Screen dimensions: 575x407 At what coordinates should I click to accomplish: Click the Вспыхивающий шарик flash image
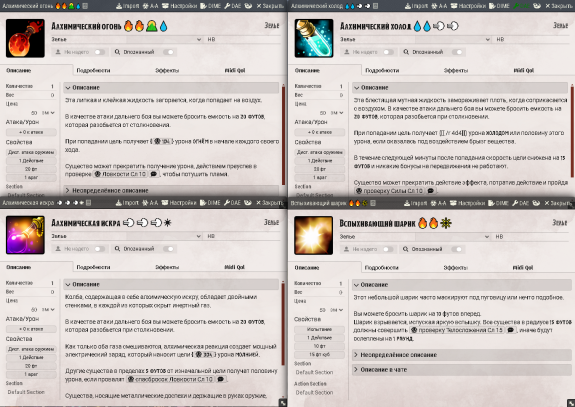(x=314, y=235)
